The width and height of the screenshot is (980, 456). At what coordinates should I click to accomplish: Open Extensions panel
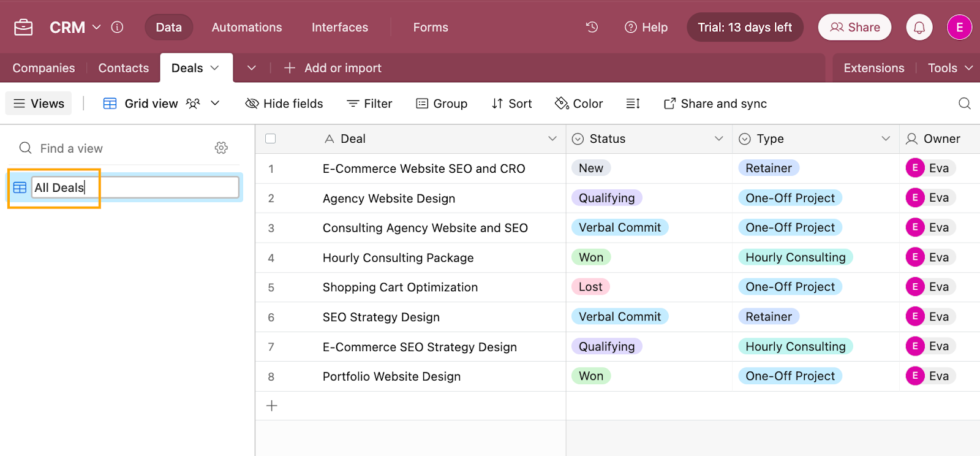click(873, 68)
